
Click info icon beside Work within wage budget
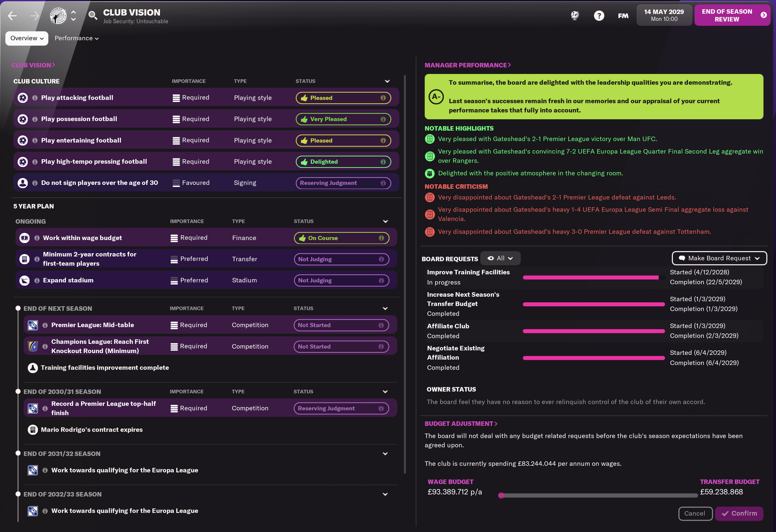tap(37, 238)
